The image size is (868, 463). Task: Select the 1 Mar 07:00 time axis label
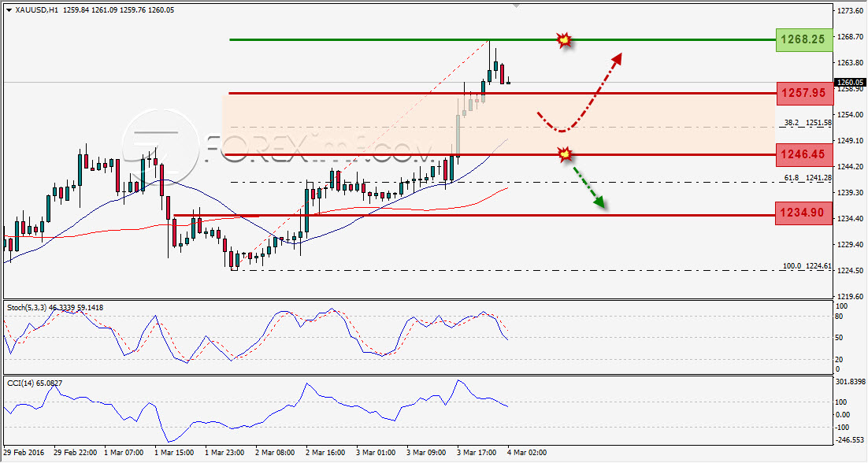[x=124, y=453]
